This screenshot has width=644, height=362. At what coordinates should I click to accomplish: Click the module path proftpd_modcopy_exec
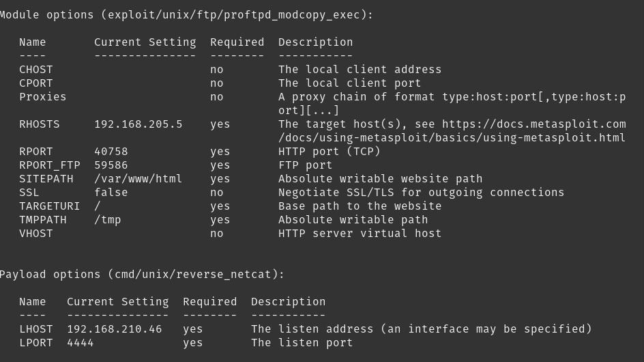[291, 15]
